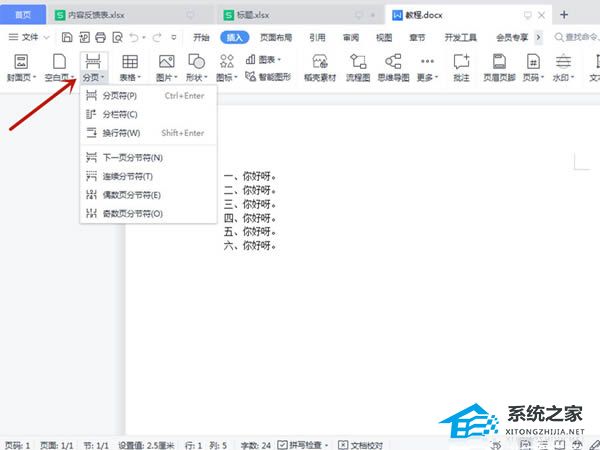Switch to the 视图 ribbon tab

tap(384, 38)
